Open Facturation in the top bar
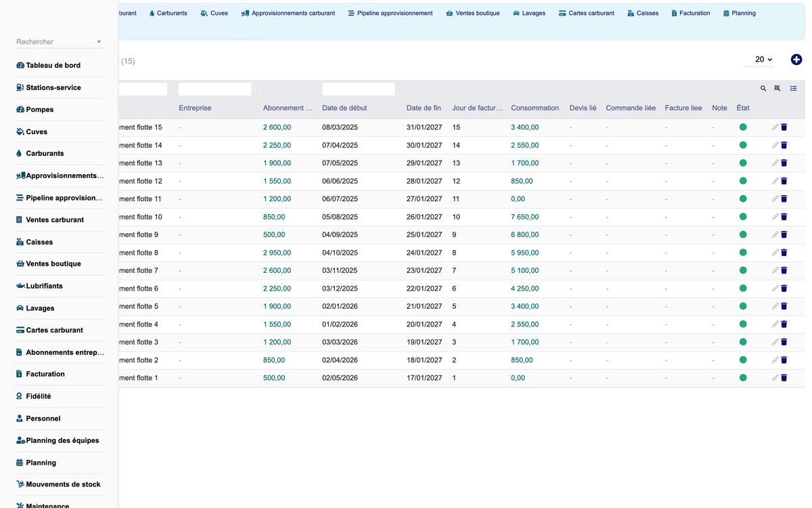Viewport: 812px width, 508px height. (691, 13)
